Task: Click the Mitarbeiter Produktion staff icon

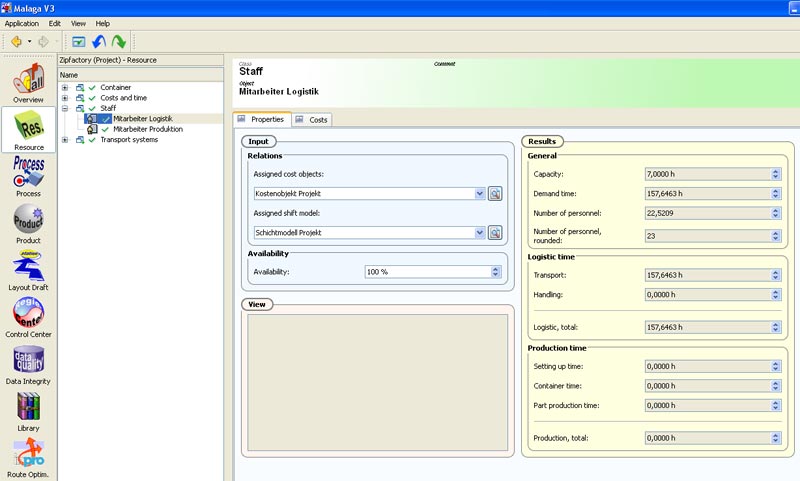Action: point(92,130)
